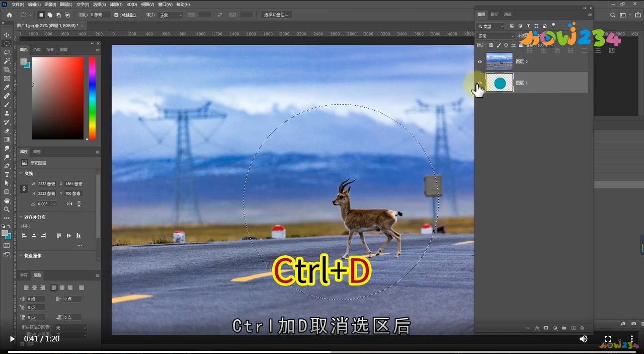
Task: Collapse the 对齐并分布 section
Action: tap(21, 217)
